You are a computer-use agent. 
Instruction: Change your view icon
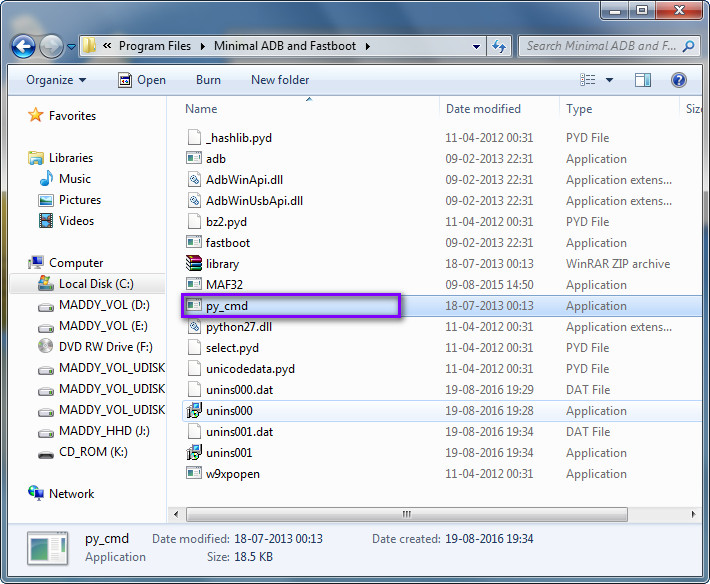point(588,80)
